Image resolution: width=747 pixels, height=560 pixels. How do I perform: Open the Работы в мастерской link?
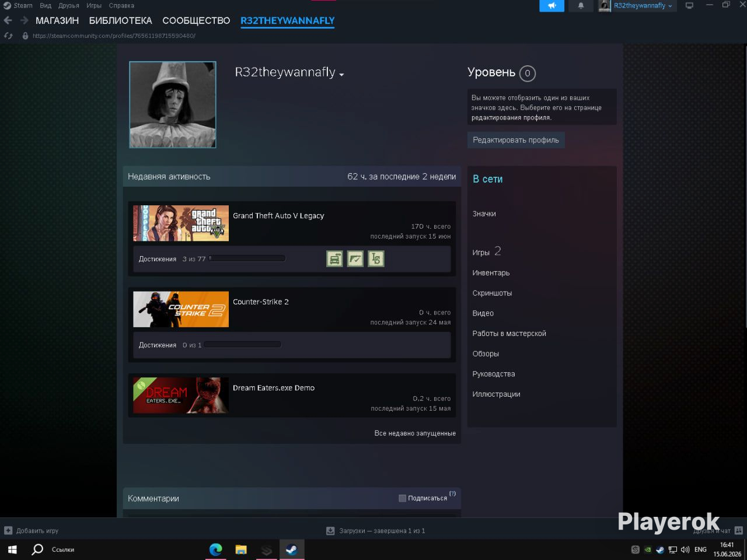[509, 334]
